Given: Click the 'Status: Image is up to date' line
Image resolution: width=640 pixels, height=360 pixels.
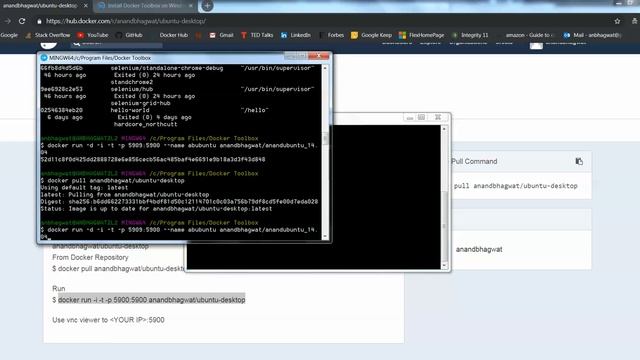Looking at the screenshot, I should click(x=156, y=209).
